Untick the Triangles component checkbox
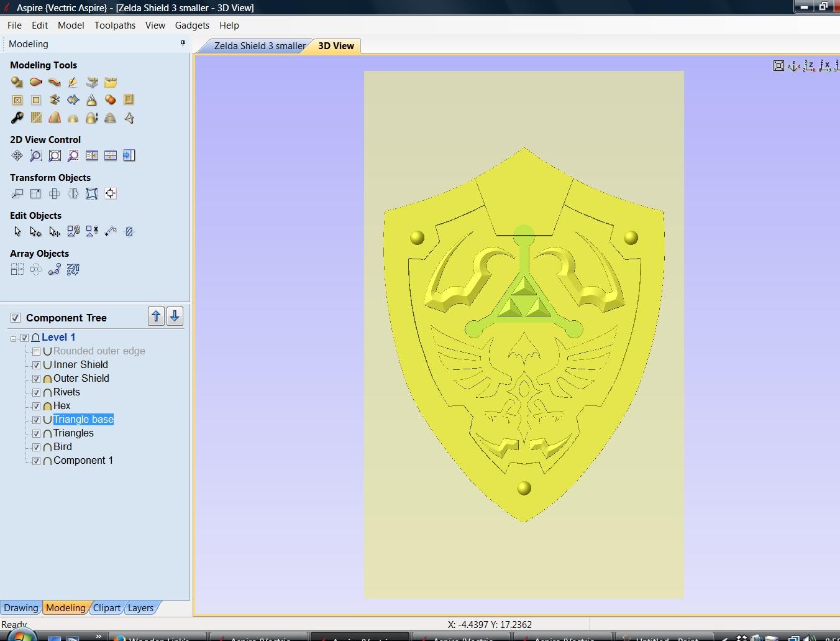 pos(36,433)
